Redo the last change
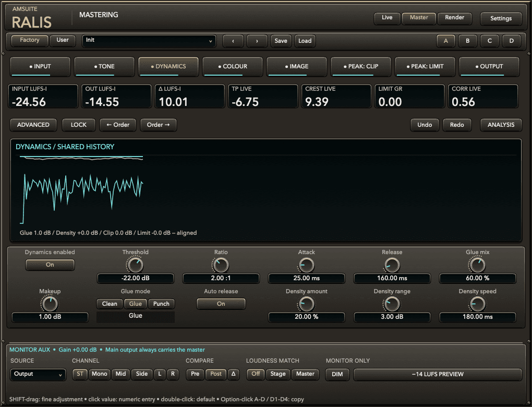 pyautogui.click(x=457, y=125)
